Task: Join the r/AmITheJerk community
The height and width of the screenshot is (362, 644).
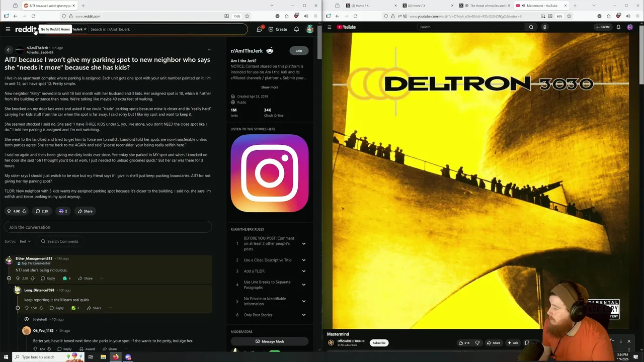Action: coord(299,51)
